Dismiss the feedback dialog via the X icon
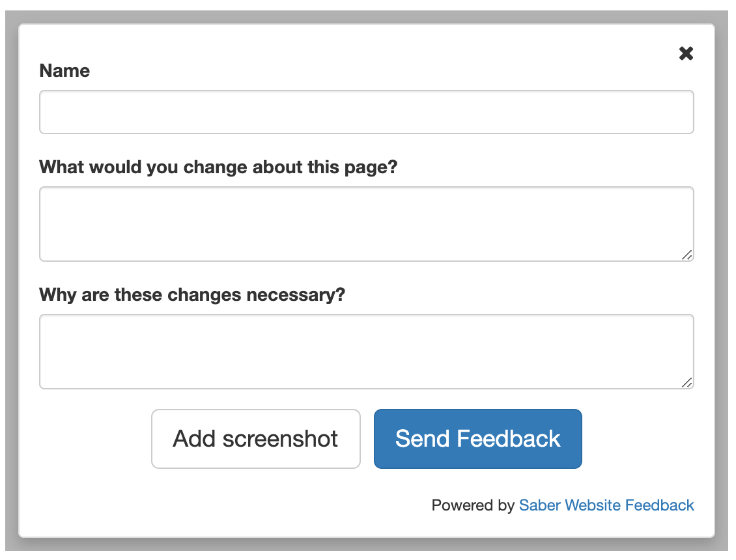Screen dimensions: 736x560 click(686, 53)
